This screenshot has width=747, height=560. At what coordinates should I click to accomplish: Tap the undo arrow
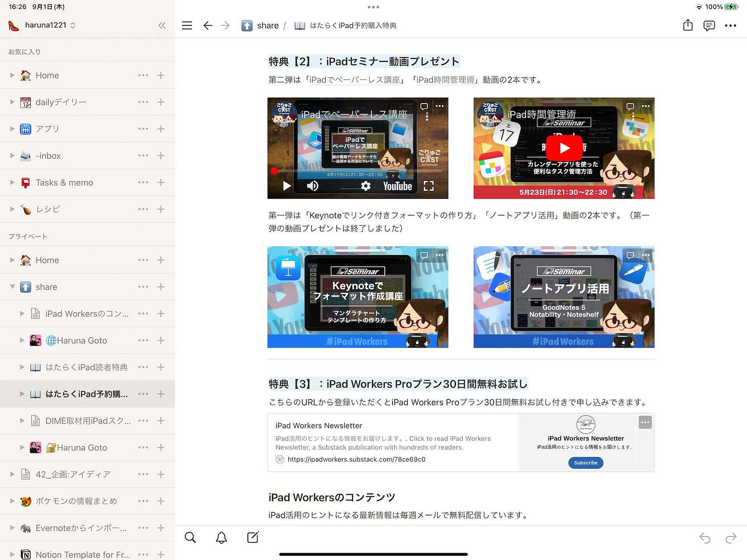705,538
